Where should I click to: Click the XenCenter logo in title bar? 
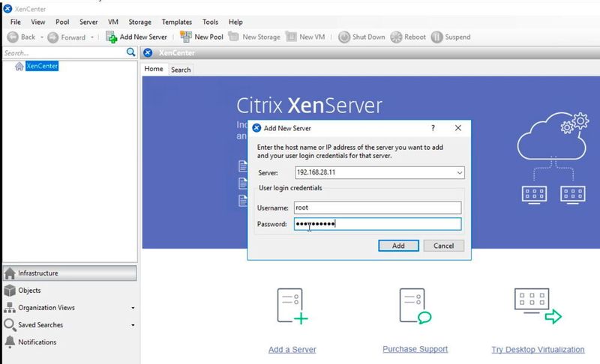(7, 8)
